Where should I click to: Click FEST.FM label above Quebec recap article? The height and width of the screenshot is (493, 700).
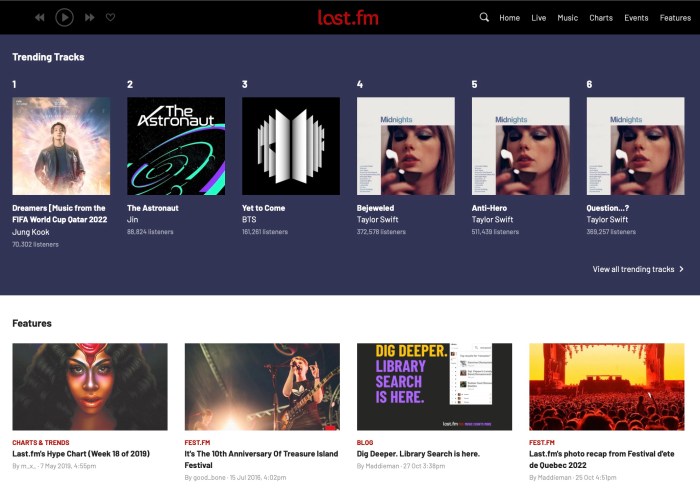click(x=542, y=443)
